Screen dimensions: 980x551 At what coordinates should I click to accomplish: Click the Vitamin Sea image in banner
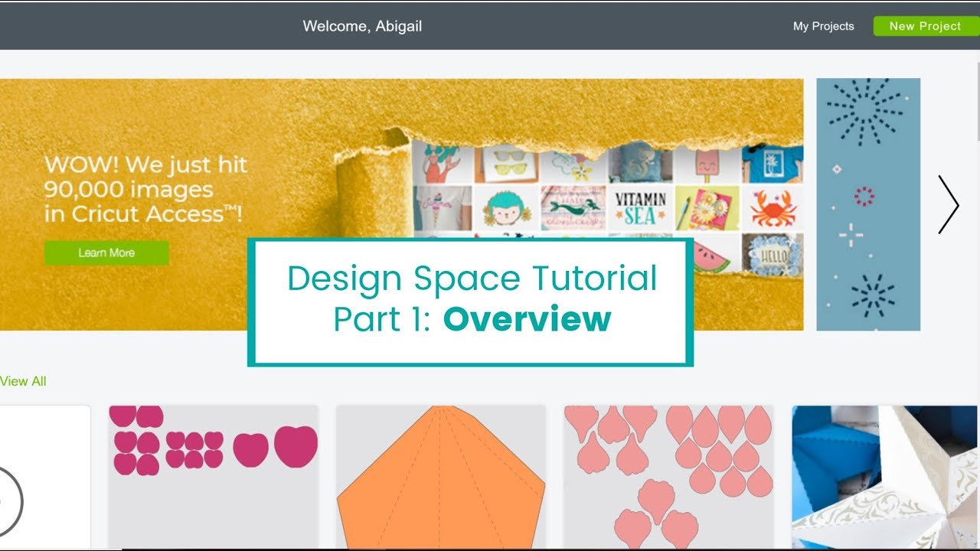[640, 207]
